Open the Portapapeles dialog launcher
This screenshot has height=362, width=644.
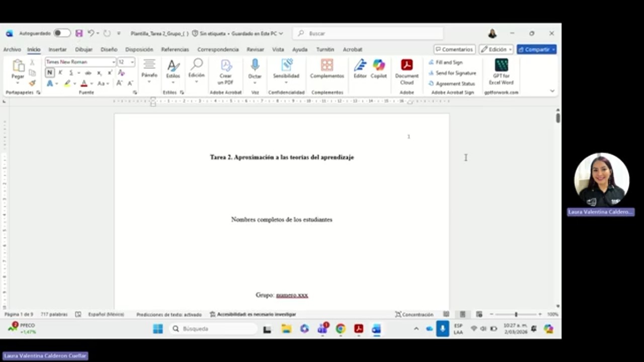(x=38, y=93)
